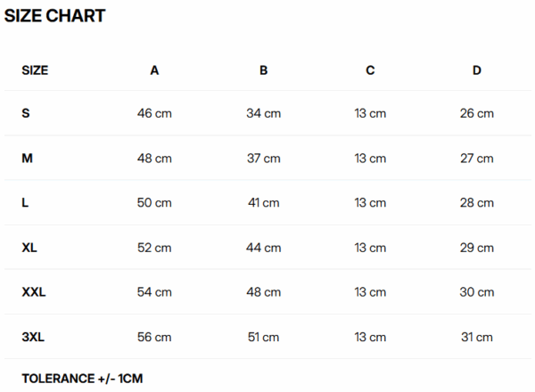Click the column B header
Image resolution: width=535 pixels, height=392 pixels.
pyautogui.click(x=263, y=69)
